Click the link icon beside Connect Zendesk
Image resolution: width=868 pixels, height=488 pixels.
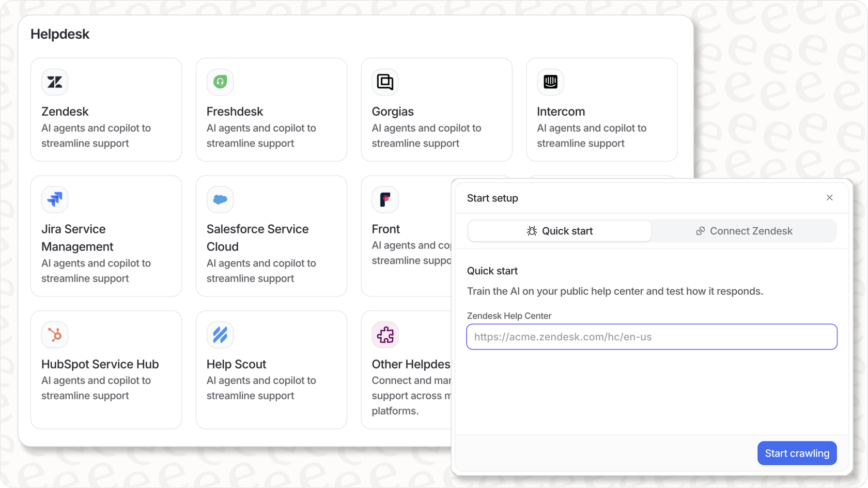click(701, 231)
